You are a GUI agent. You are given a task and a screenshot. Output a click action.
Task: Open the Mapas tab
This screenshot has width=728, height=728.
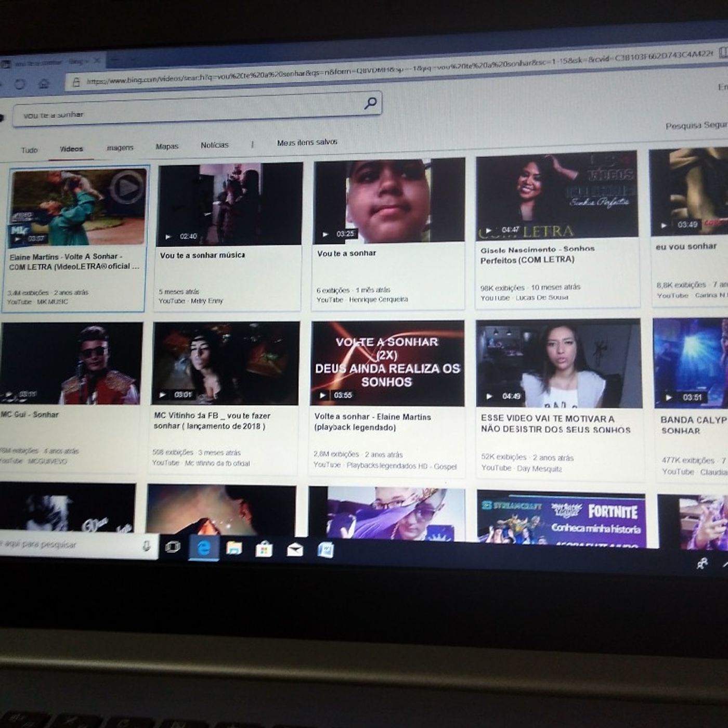(x=167, y=147)
